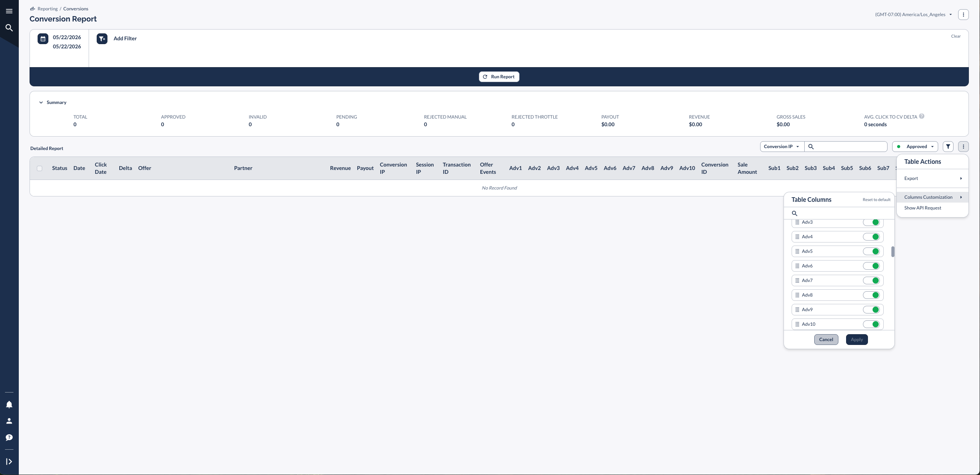This screenshot has width=980, height=475.
Task: Click the Add Filter funnel icon
Action: point(102,39)
